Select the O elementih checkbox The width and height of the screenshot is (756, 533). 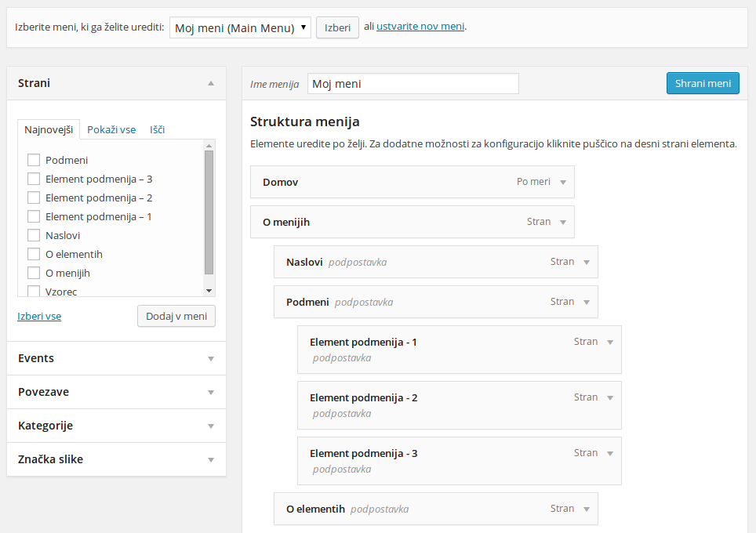click(x=34, y=254)
